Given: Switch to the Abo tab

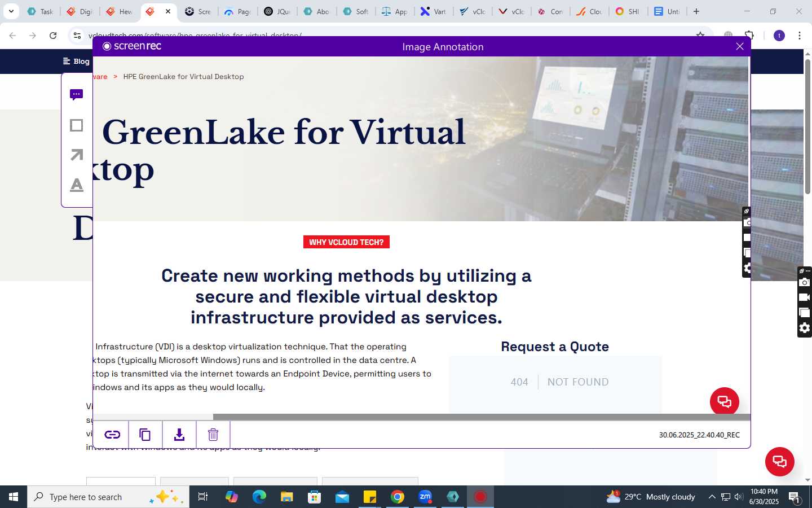Looking at the screenshot, I should [316, 11].
